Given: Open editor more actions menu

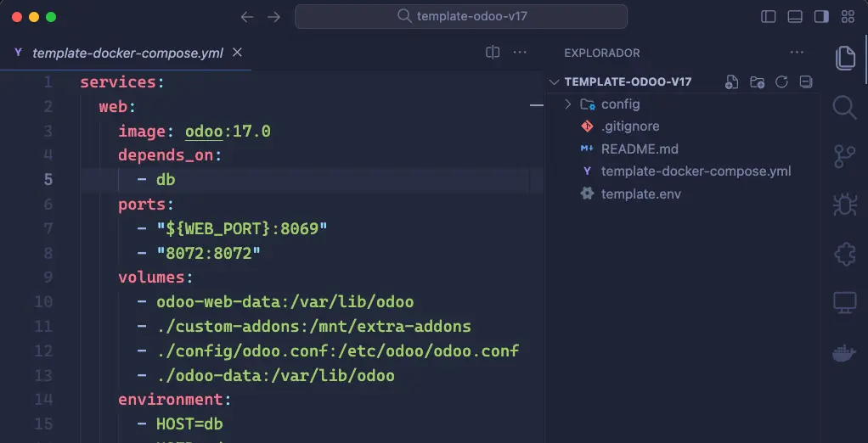Looking at the screenshot, I should click(x=520, y=53).
